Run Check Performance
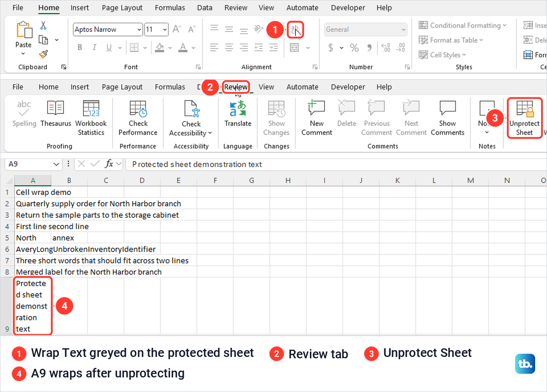This screenshot has width=547, height=392. point(138,118)
